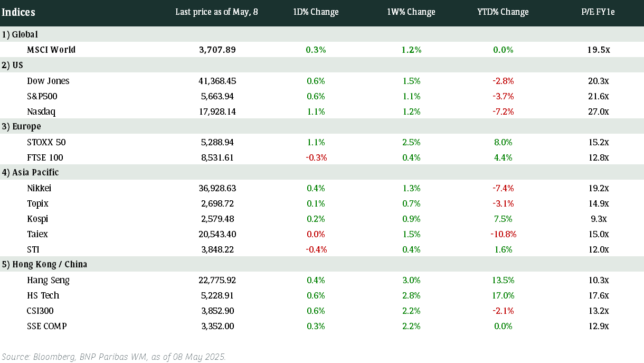Click the STOXX 50 index label
This screenshot has width=644, height=363.
[46, 142]
